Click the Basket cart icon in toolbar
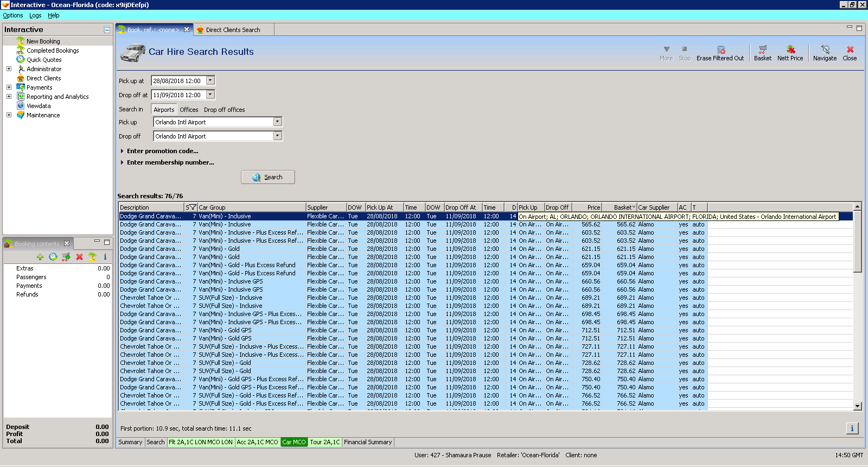 point(762,49)
